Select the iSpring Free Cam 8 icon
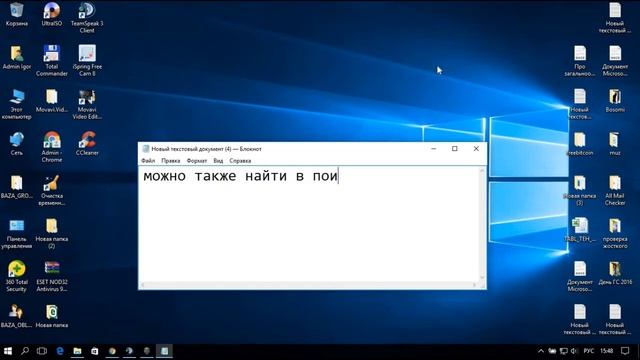 pos(87,61)
